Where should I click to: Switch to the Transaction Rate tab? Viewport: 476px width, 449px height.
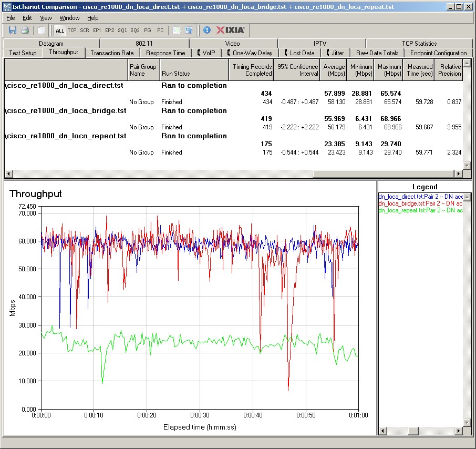coord(112,53)
